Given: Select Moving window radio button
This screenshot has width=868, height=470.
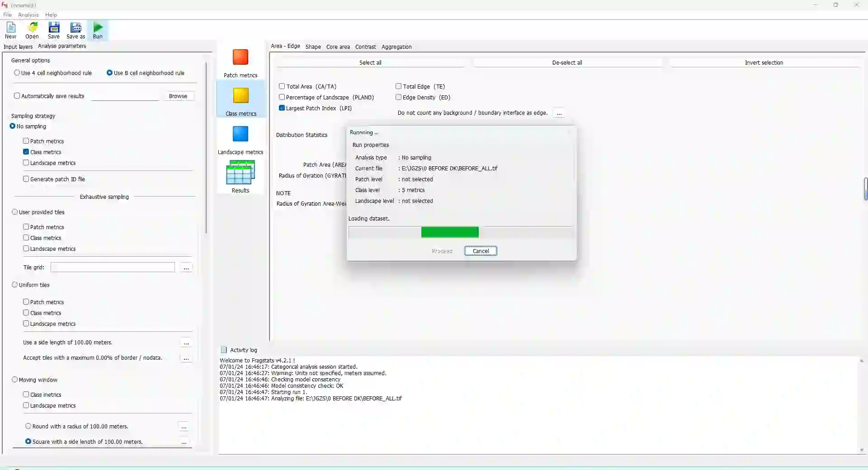Looking at the screenshot, I should coord(15,380).
